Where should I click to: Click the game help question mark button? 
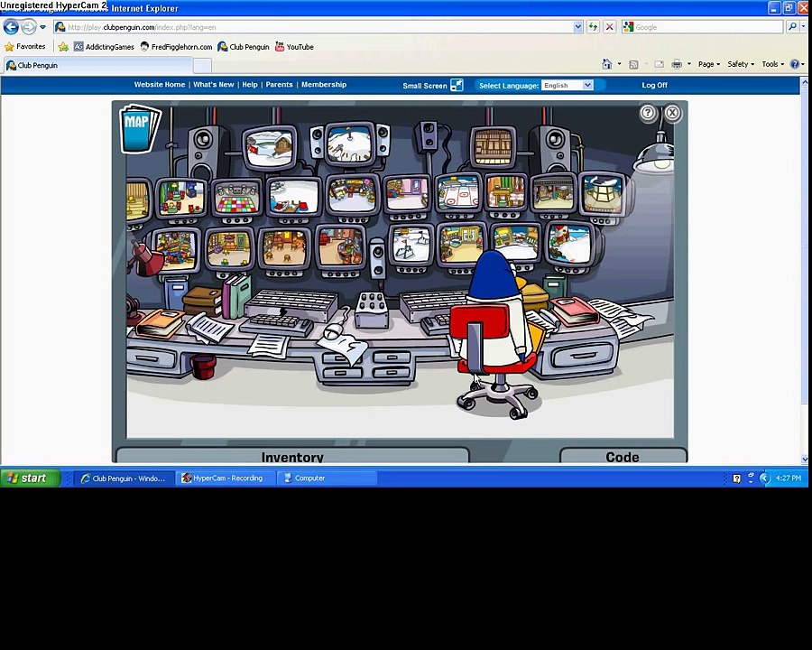click(648, 113)
